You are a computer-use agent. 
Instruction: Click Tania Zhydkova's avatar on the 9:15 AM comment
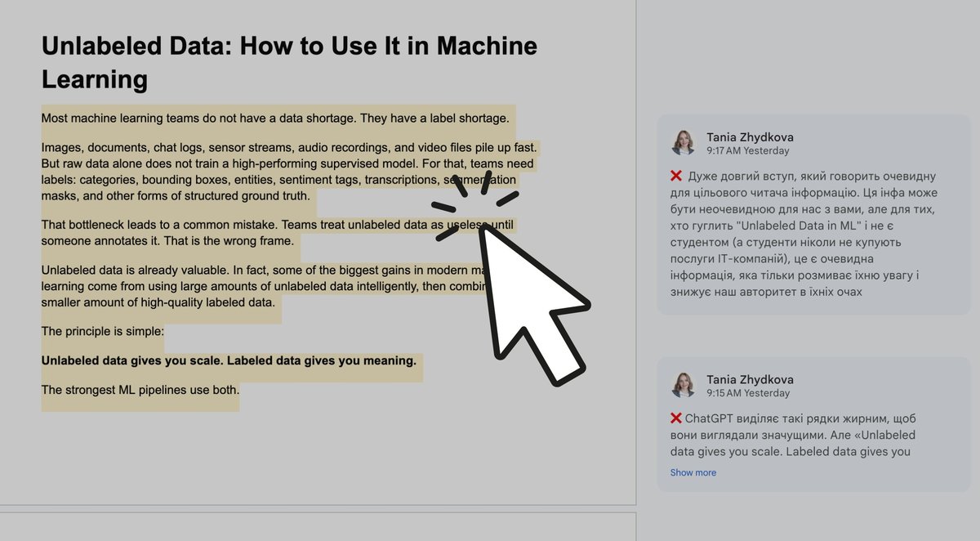[683, 384]
